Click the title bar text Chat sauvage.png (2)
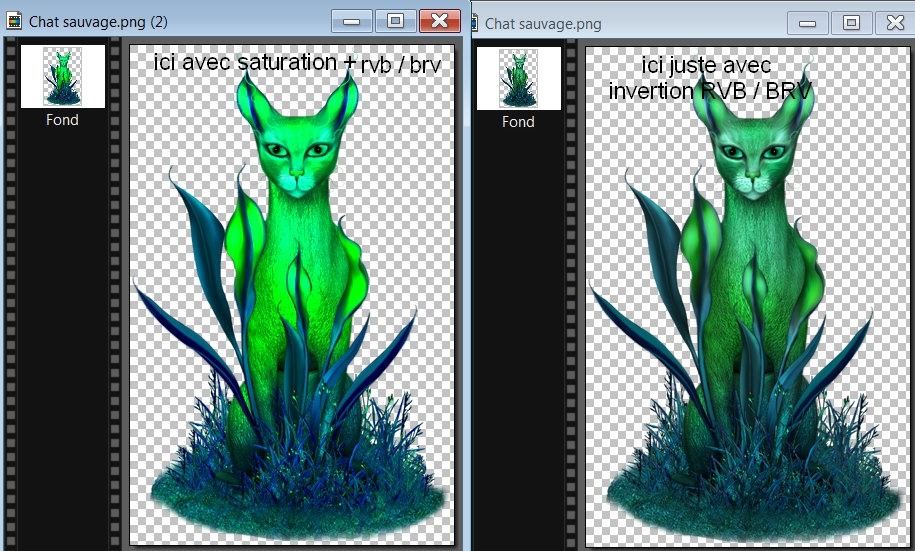 point(98,22)
